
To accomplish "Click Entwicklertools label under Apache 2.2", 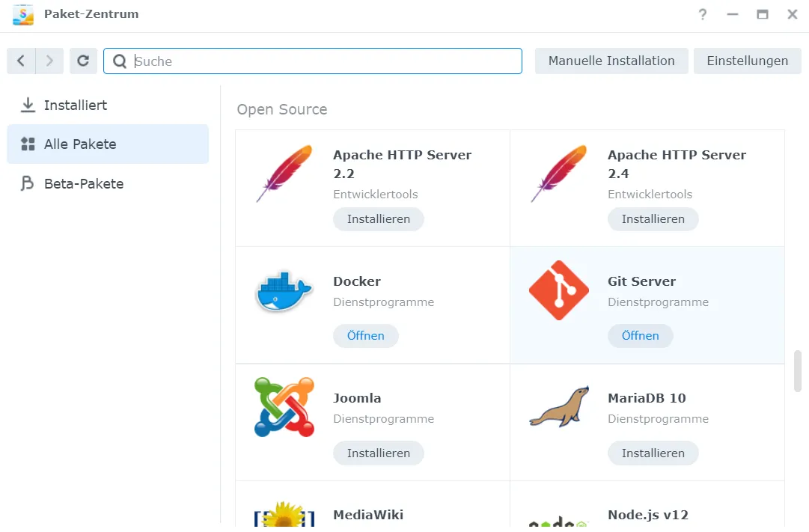I will point(376,195).
